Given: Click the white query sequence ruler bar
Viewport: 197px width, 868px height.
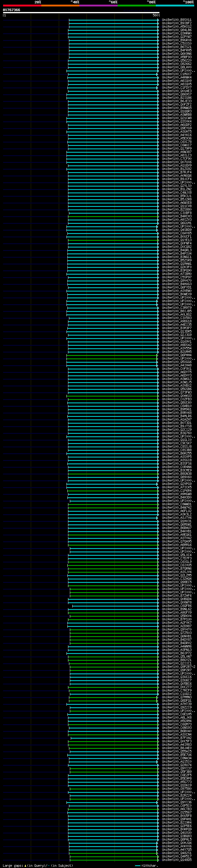Looking at the screenshot, I should pos(81,12).
